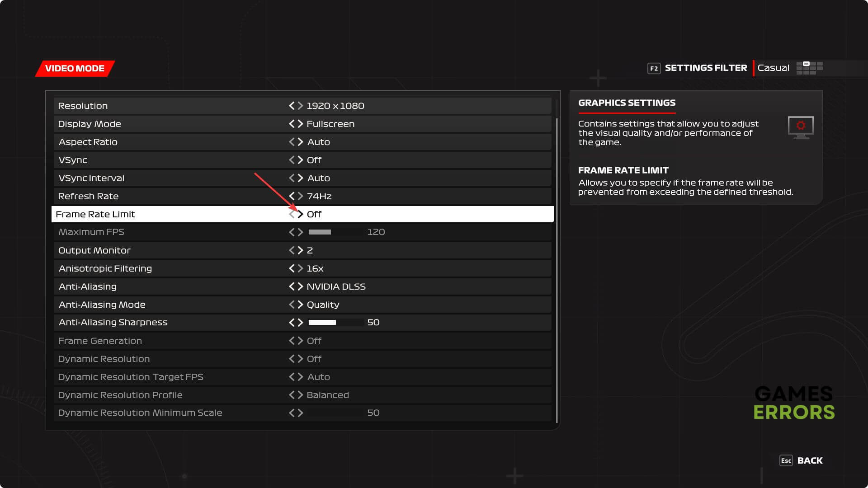Image resolution: width=868 pixels, height=488 pixels.
Task: Click the Anti-Aliasing Sharpness slider bar
Action: [336, 323]
